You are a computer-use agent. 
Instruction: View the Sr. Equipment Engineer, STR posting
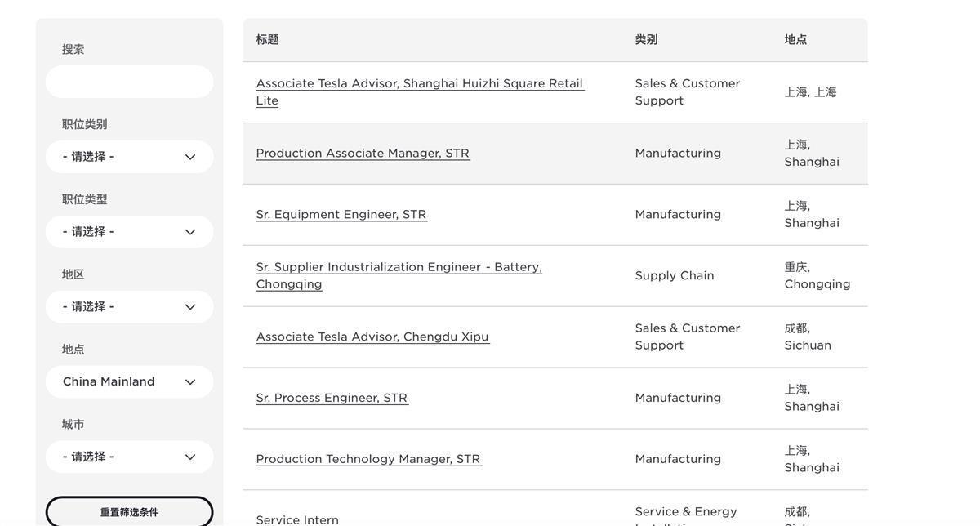tap(341, 215)
